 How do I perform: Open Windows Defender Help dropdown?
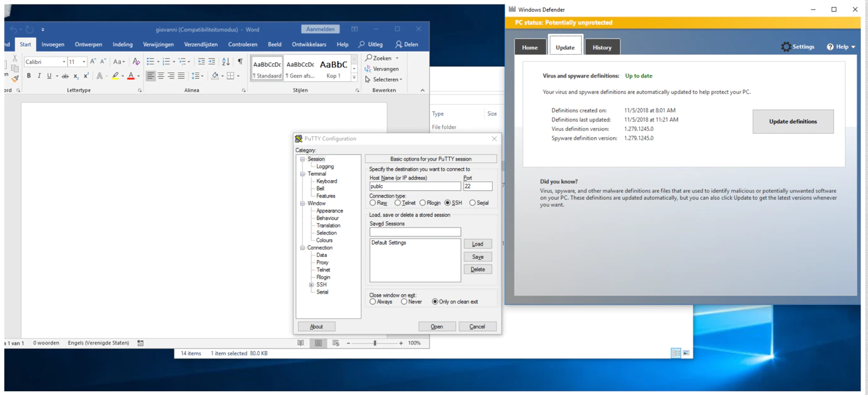pyautogui.click(x=841, y=47)
